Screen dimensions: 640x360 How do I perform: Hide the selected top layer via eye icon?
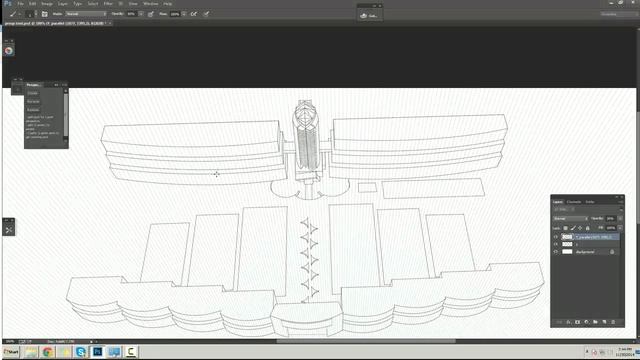[x=556, y=237]
